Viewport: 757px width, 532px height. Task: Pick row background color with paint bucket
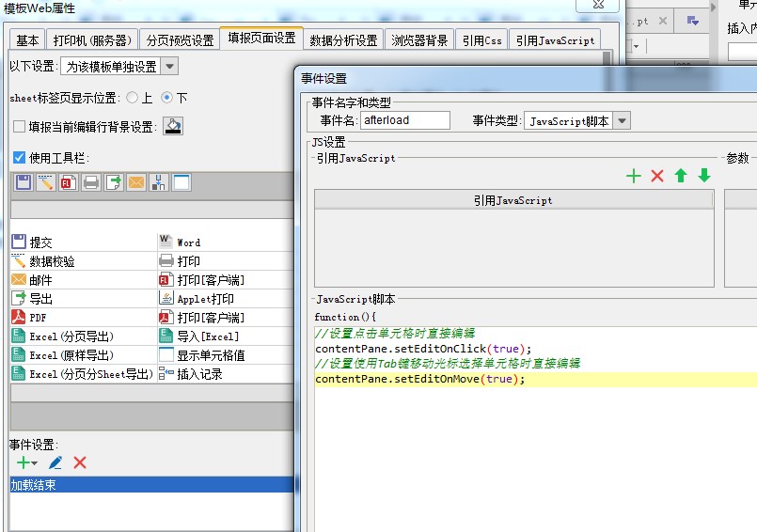coord(173,127)
